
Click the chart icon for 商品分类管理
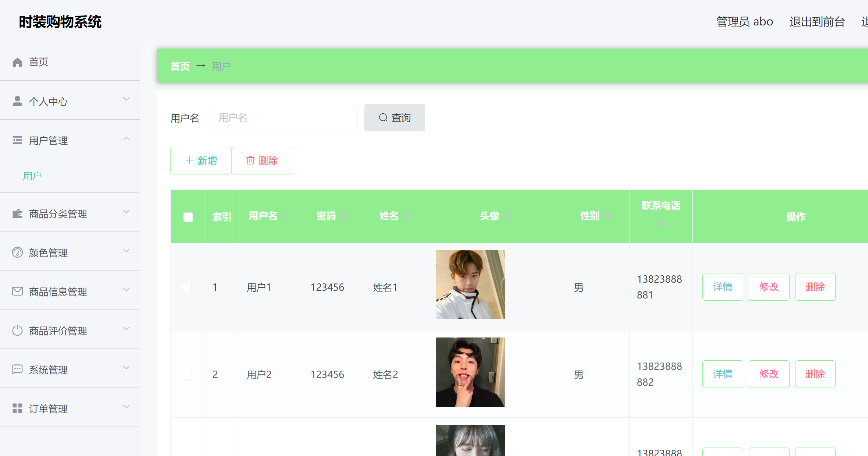[17, 213]
